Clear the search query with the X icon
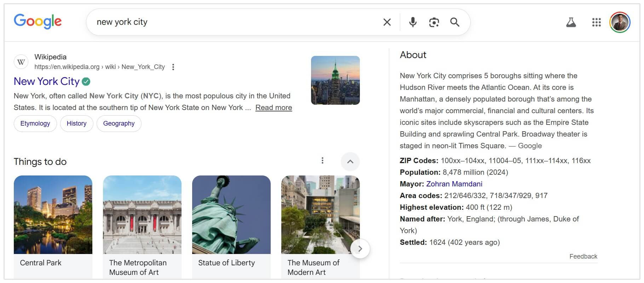 point(386,22)
